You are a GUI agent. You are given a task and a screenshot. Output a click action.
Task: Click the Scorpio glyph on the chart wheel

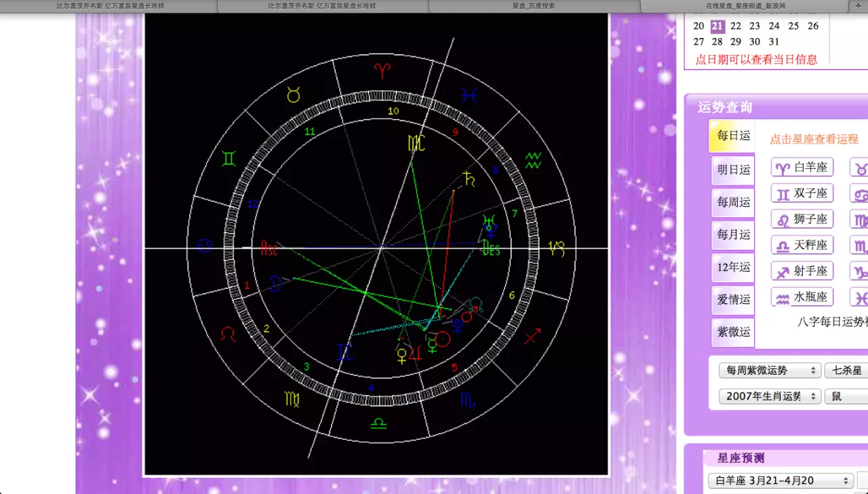468,400
